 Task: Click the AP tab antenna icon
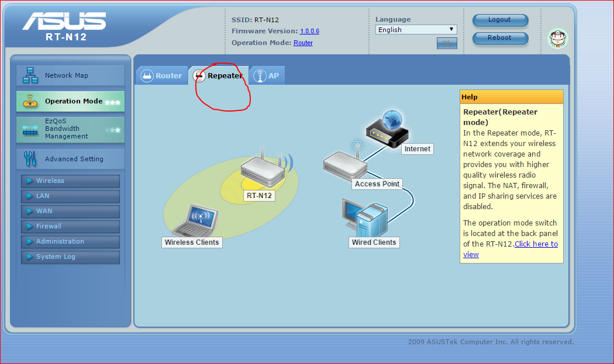260,75
